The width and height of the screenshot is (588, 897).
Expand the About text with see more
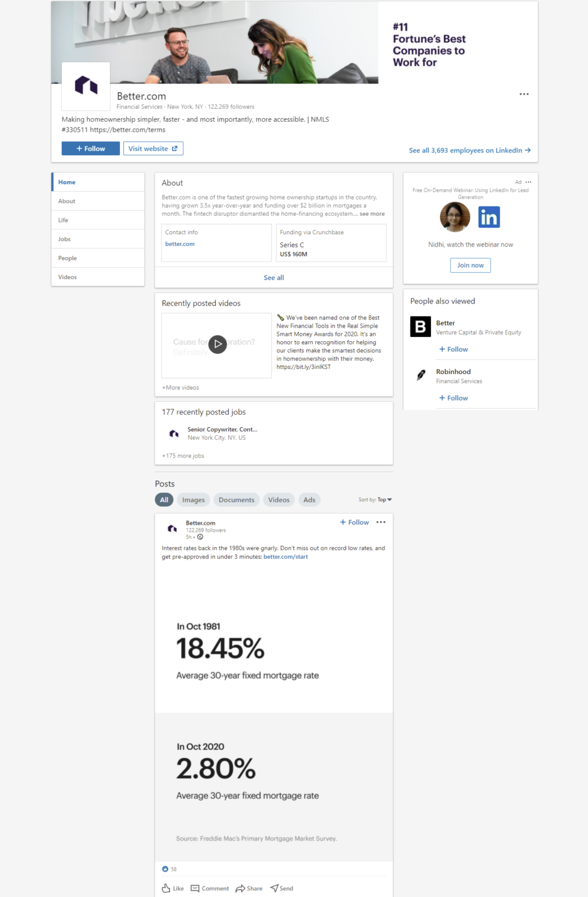point(372,214)
